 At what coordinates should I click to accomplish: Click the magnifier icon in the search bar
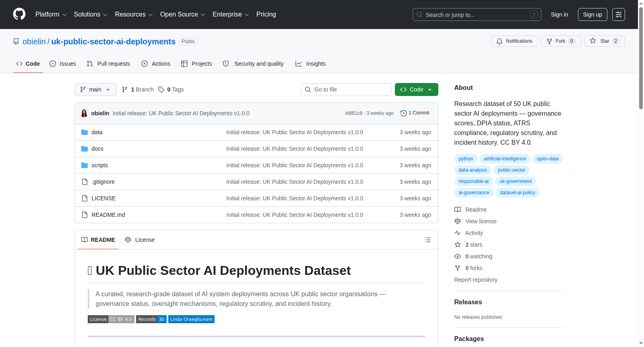point(419,15)
